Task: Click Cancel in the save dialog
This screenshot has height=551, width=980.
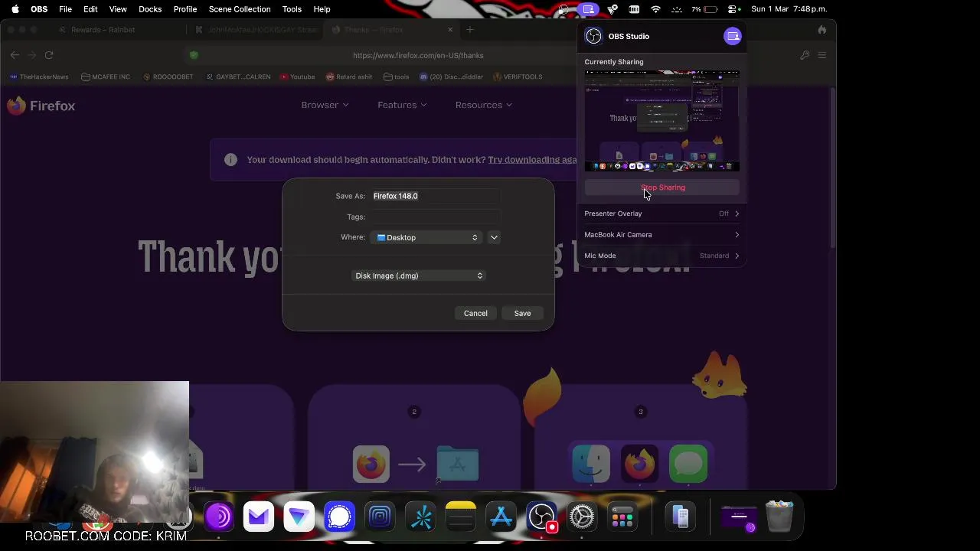Action: point(475,313)
